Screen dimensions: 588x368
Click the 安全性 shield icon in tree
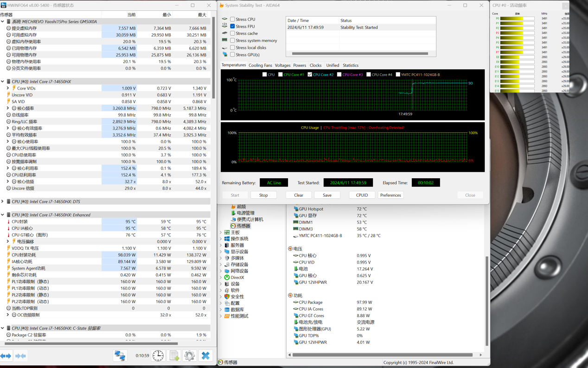point(227,297)
